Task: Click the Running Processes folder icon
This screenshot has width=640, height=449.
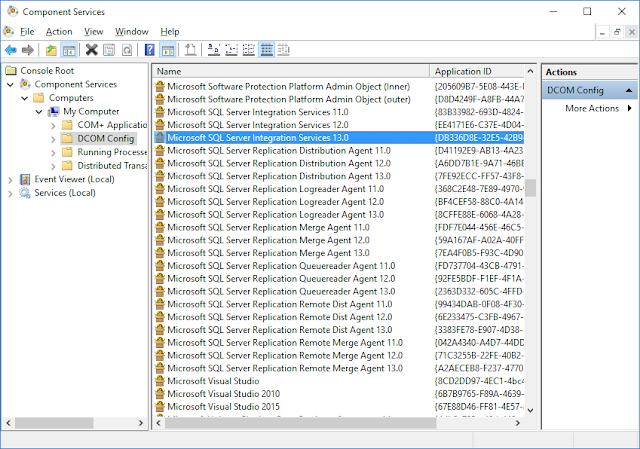Action: [67, 152]
